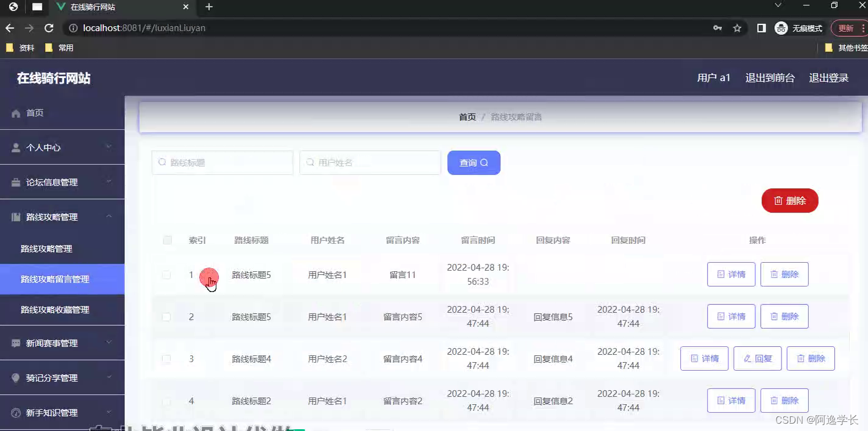This screenshot has width=868, height=431.
Task: Click the 新手知识管理 compass icon
Action: pyautogui.click(x=16, y=413)
